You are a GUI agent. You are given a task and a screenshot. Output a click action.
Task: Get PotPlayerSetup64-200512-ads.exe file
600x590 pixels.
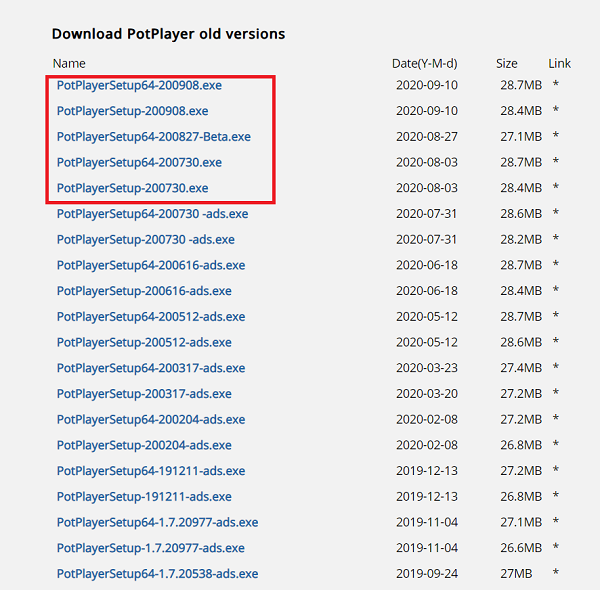click(x=151, y=316)
